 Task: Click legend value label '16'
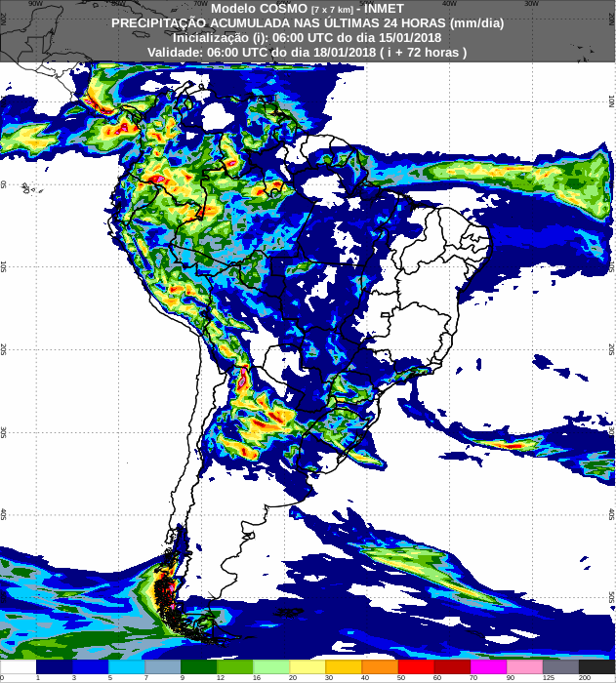pyautogui.click(x=257, y=678)
